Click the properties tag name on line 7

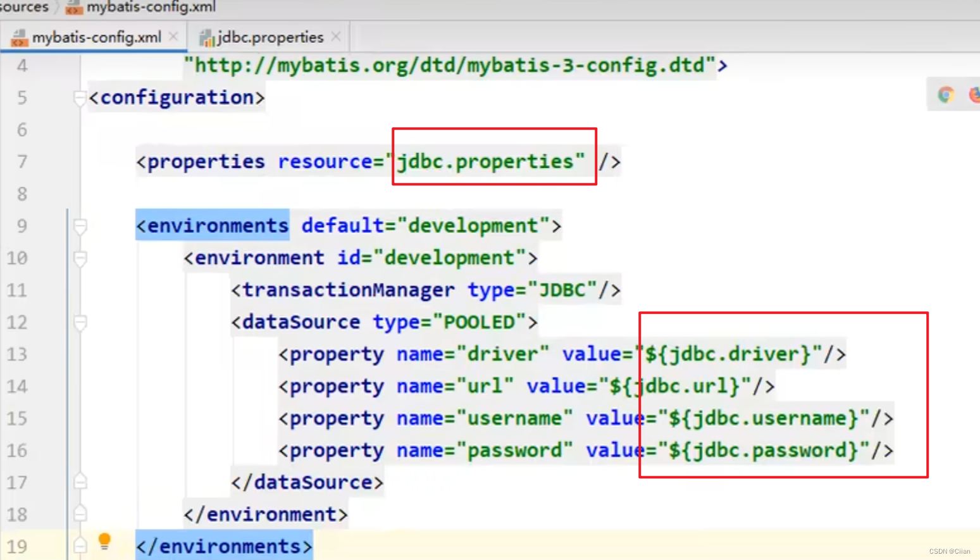click(x=206, y=162)
